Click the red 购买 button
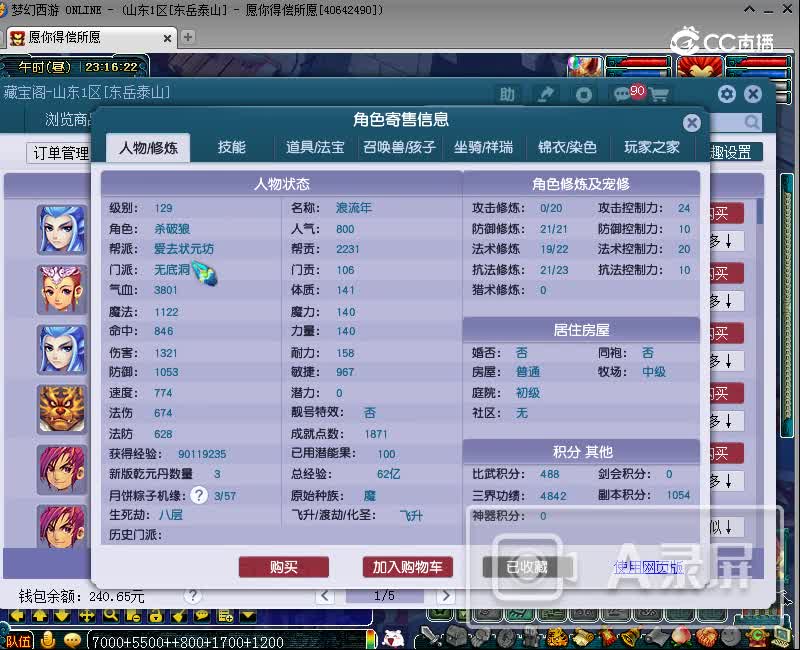The image size is (800, 650). (x=284, y=567)
